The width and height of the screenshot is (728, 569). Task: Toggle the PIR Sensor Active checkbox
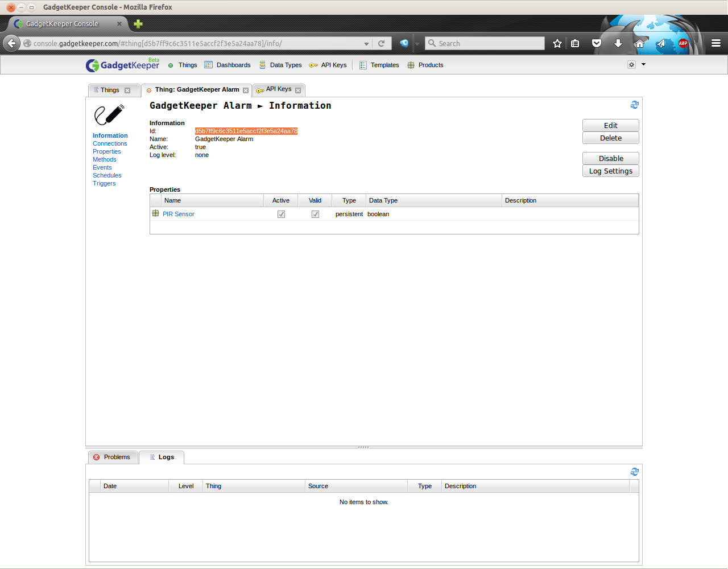point(281,214)
